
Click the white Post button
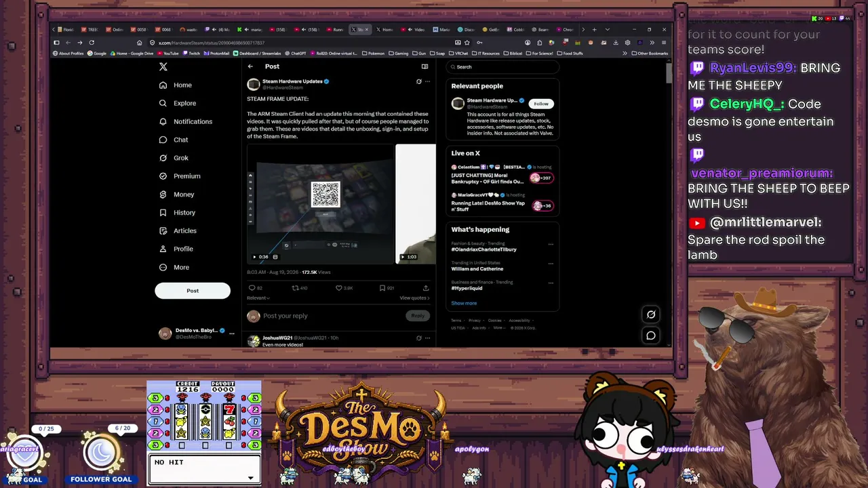pyautogui.click(x=193, y=291)
